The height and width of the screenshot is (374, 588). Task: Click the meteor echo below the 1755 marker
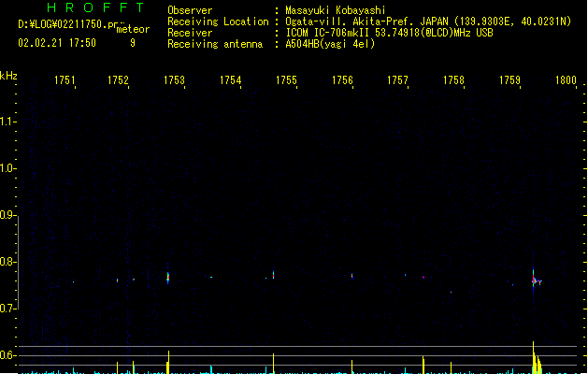(273, 275)
